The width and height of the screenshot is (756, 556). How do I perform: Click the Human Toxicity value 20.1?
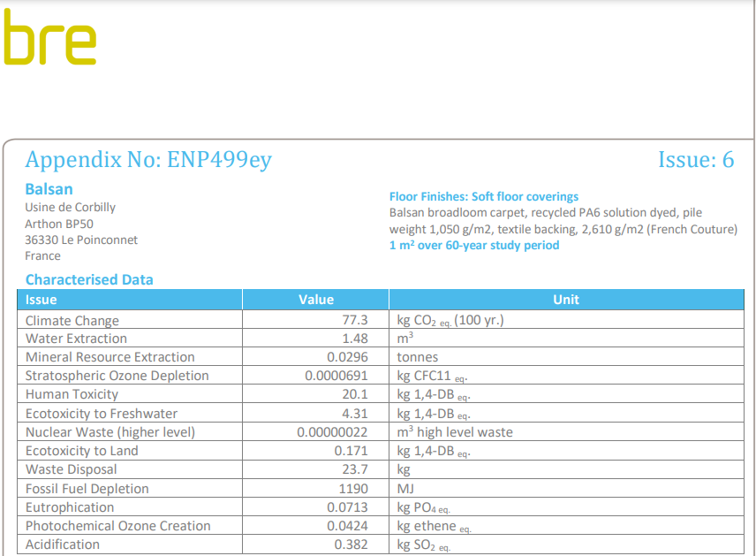[x=355, y=394]
